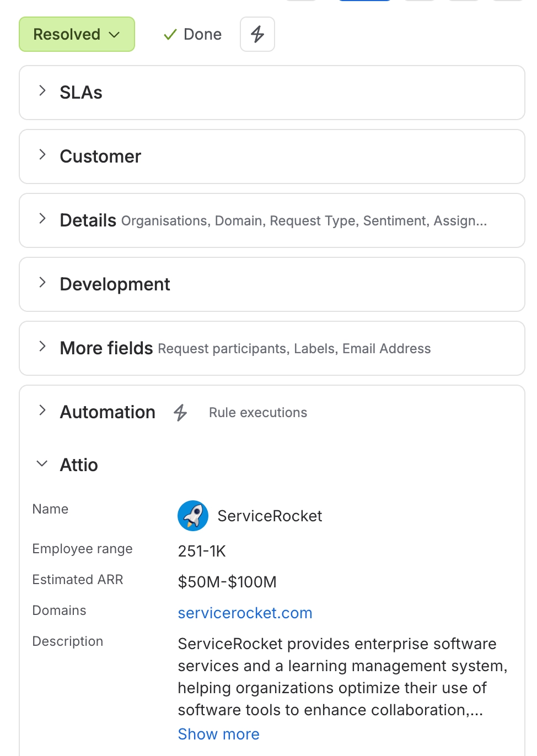The image size is (537, 756).
Task: Click the Automation lightning bolt icon
Action: 180,413
